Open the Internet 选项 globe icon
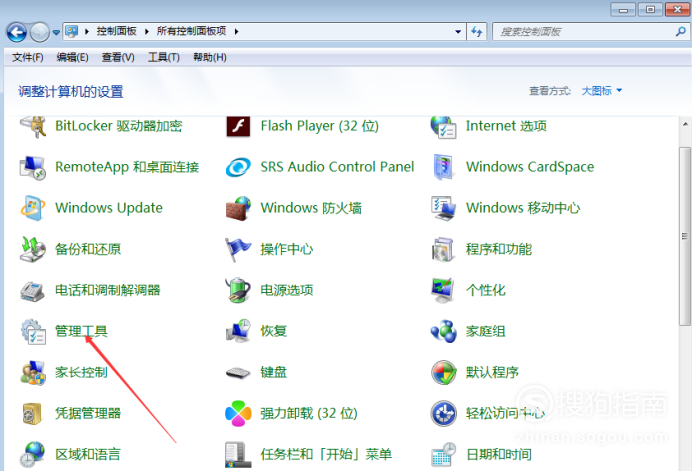 (x=443, y=127)
